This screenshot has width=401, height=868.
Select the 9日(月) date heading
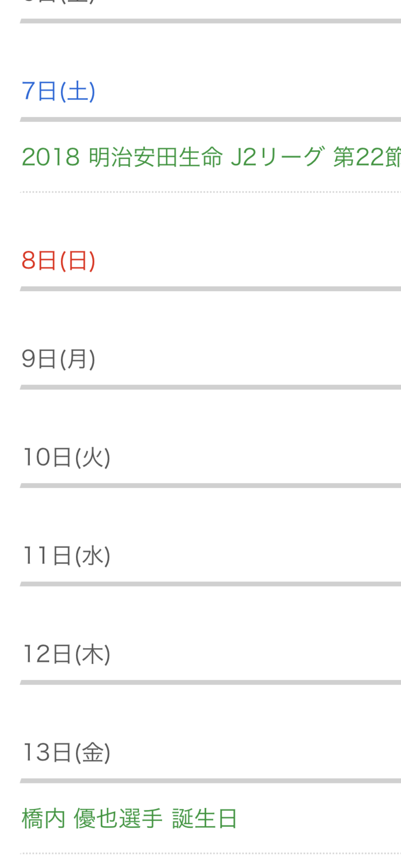[58, 359]
